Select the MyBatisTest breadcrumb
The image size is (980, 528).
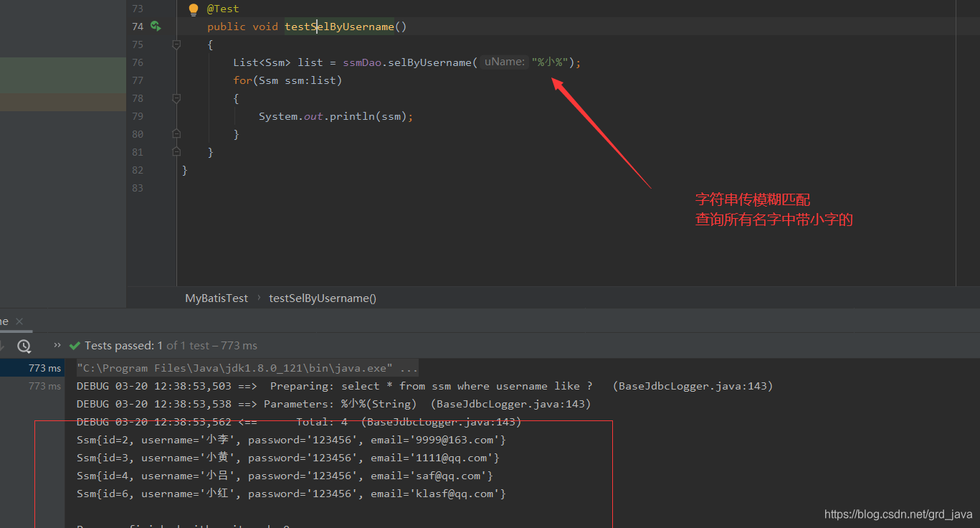click(x=217, y=298)
